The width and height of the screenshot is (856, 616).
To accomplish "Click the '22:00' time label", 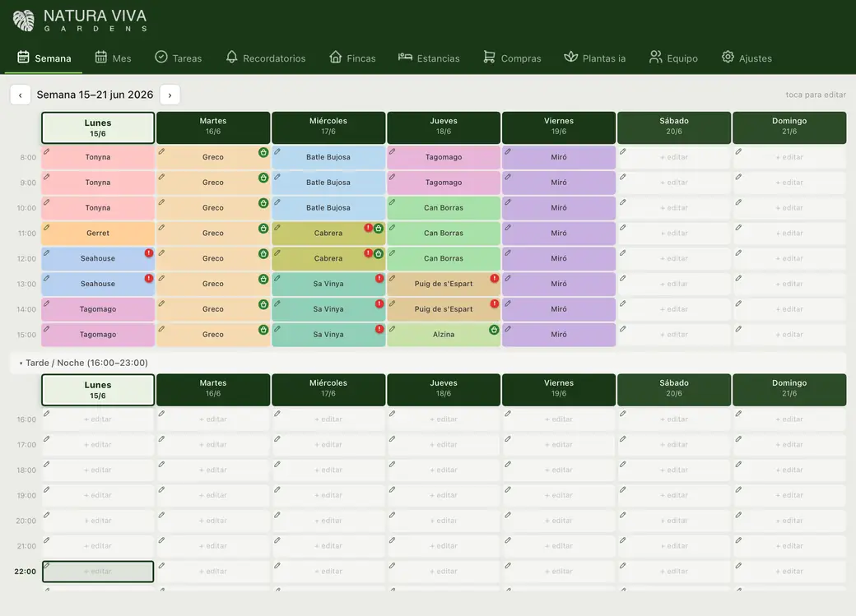I will click(x=26, y=572).
